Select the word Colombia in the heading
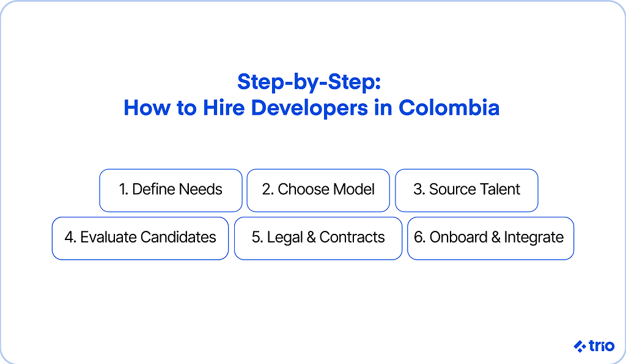The height and width of the screenshot is (364, 626). [449, 108]
